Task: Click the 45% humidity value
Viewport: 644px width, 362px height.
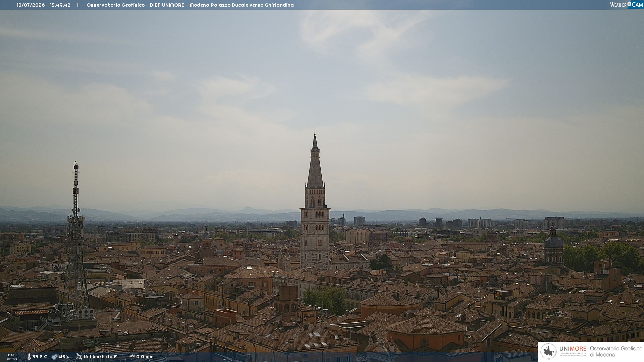Action: click(64, 357)
